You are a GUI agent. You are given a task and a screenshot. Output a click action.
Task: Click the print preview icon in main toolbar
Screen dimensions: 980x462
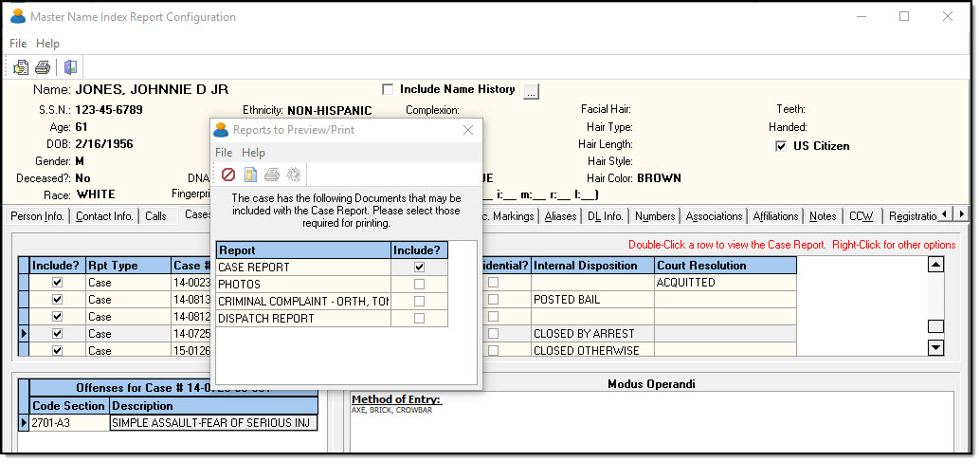(21, 67)
